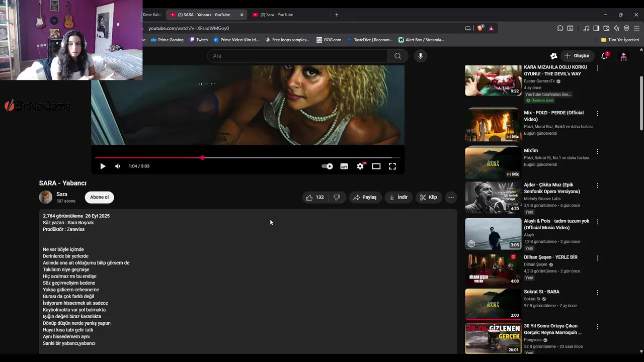The image size is (644, 362).
Task: Open the YouTube account avatar menu
Action: click(624, 56)
